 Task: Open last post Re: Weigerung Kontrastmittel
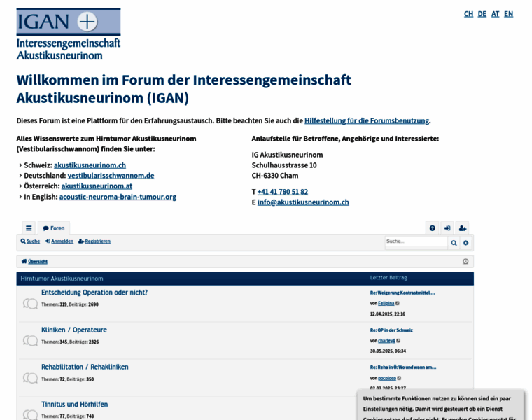point(402,293)
